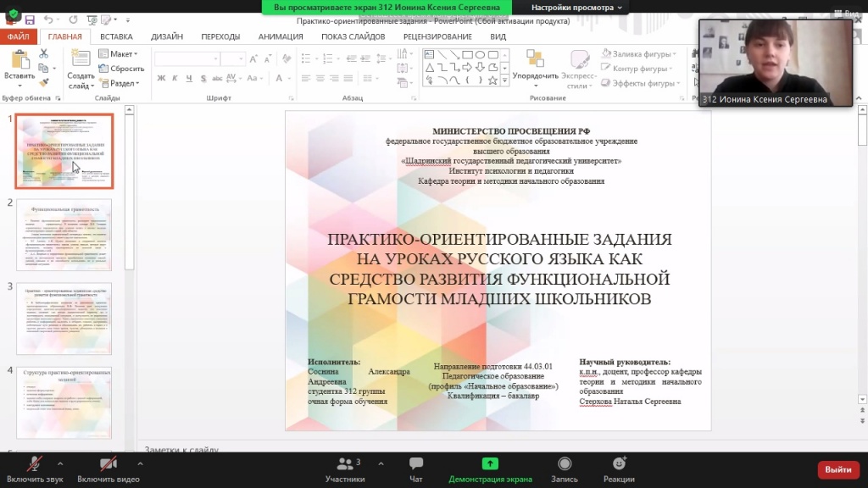Viewport: 868px width, 488px height.
Task: Open Zoom Chat panel
Action: pyautogui.click(x=415, y=469)
